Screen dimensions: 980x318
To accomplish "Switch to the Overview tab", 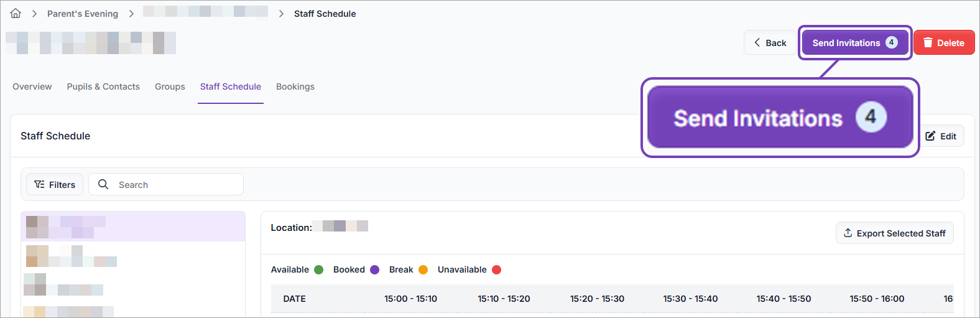I will (32, 87).
